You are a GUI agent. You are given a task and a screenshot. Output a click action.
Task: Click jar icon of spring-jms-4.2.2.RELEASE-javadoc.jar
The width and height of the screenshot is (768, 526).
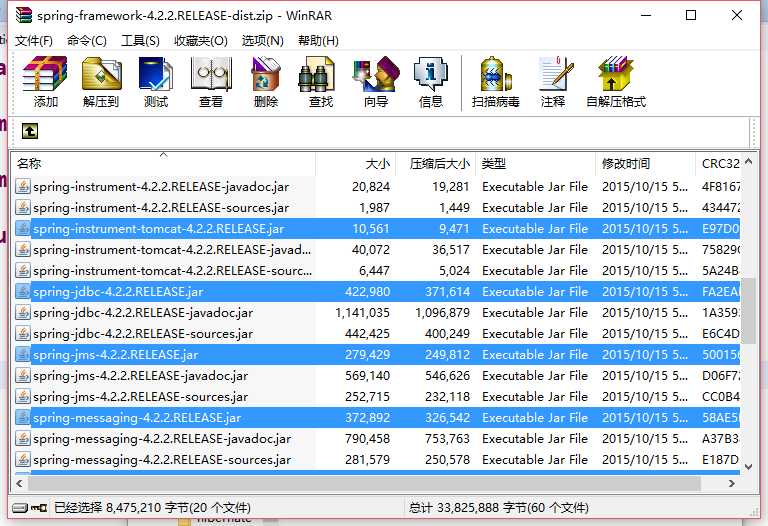pyautogui.click(x=23, y=376)
